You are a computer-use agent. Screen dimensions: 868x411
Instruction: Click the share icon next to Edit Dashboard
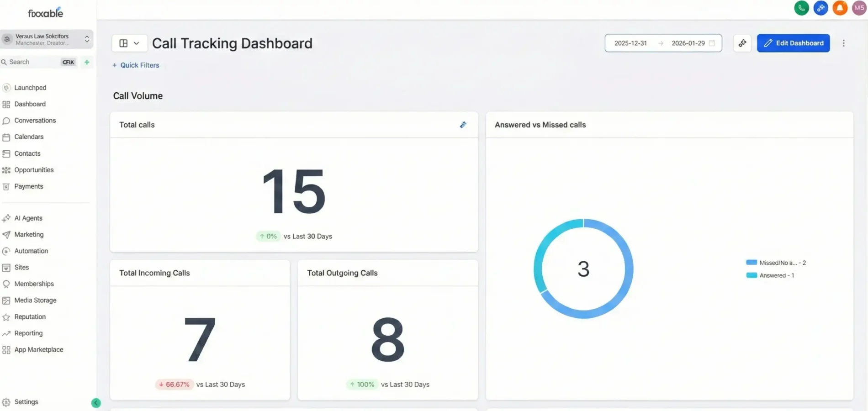coord(742,43)
